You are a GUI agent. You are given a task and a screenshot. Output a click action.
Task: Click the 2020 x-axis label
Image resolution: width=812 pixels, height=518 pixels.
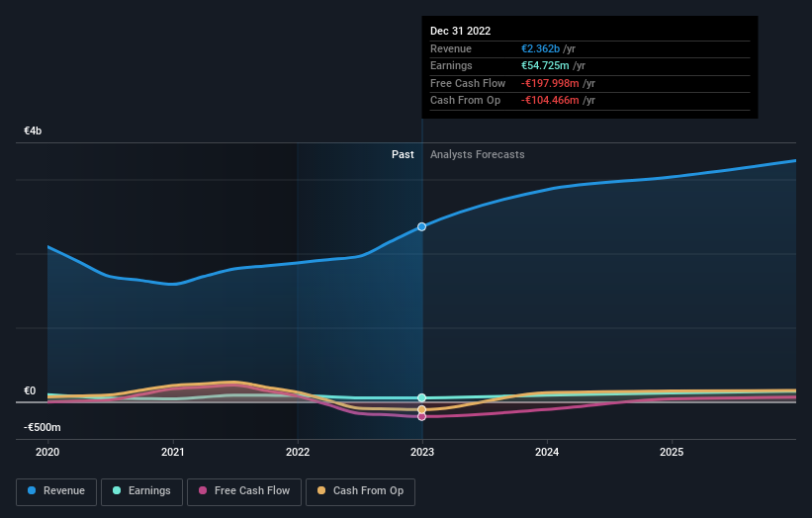[x=47, y=453]
